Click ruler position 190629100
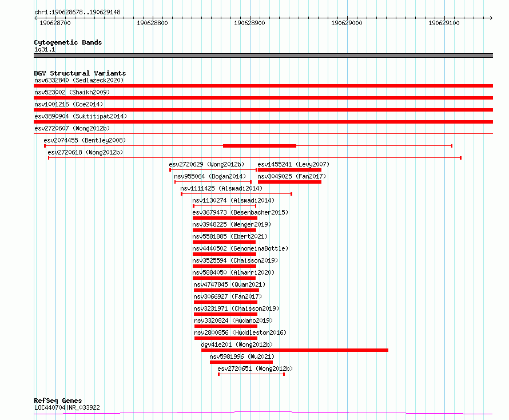Image resolution: width=509 pixels, height=420 pixels. [444, 23]
